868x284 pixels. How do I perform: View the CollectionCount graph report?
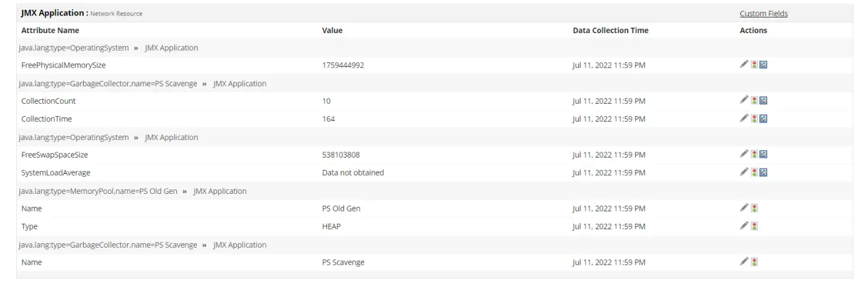click(763, 101)
